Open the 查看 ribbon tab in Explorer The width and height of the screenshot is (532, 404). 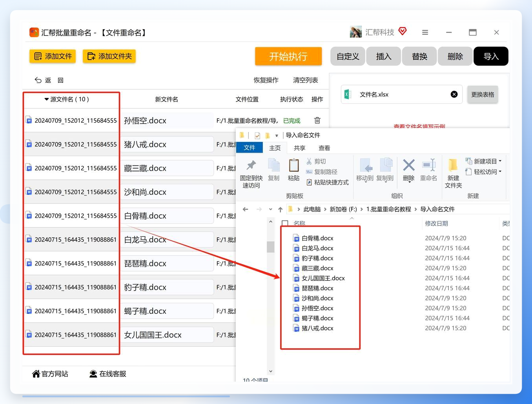(324, 148)
